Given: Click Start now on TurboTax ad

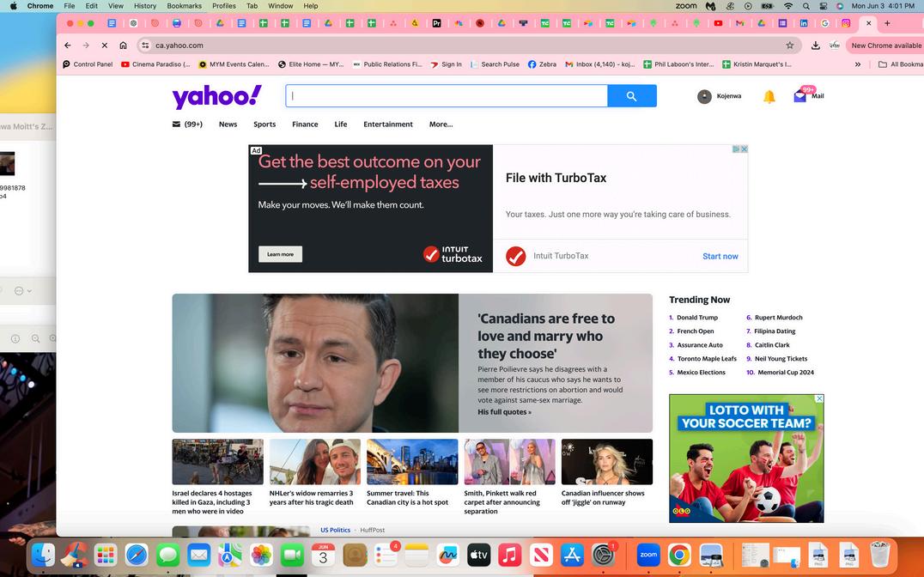Looking at the screenshot, I should [720, 257].
